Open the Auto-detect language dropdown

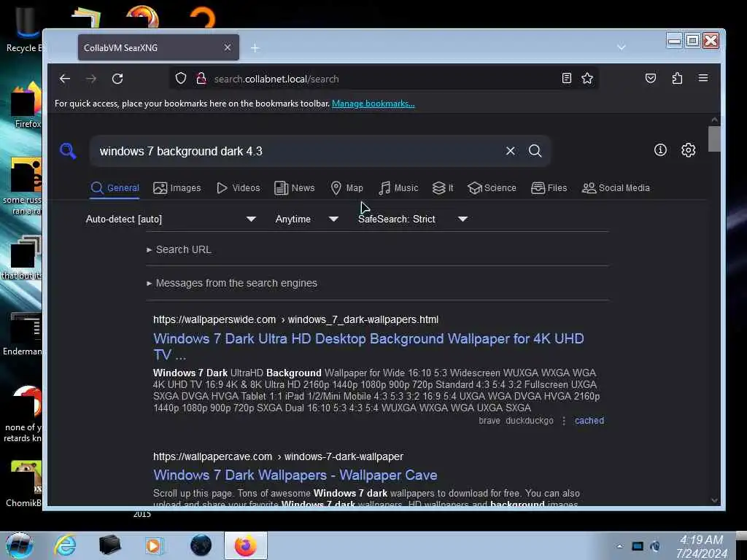(x=171, y=219)
